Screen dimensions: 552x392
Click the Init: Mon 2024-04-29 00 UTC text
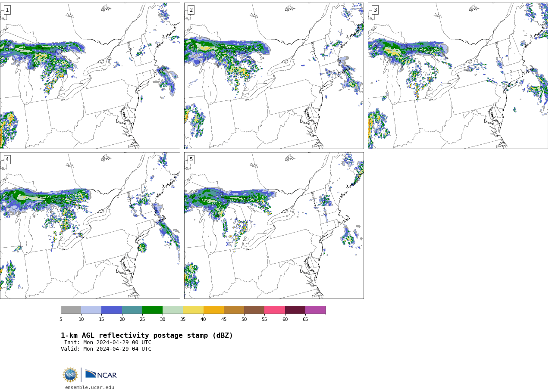pyautogui.click(x=108, y=342)
